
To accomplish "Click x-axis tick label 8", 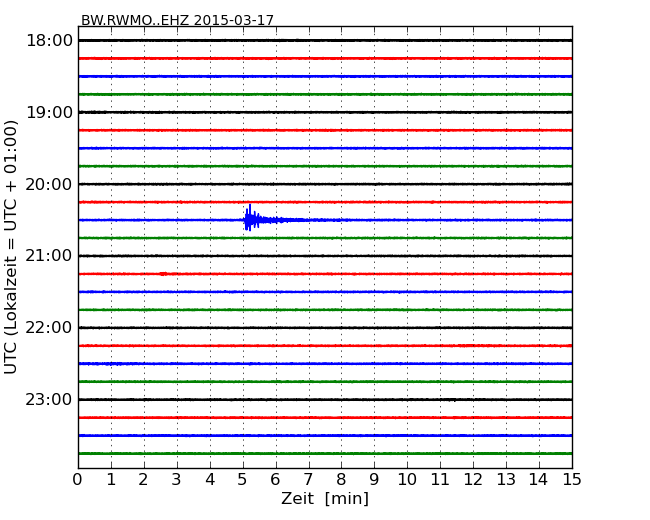I will (x=341, y=480).
